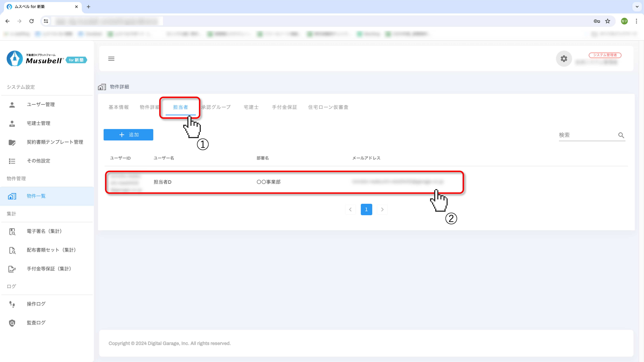644x362 pixels.
Task: Open 宅建士管理 from the sidebar
Action: pos(38,123)
